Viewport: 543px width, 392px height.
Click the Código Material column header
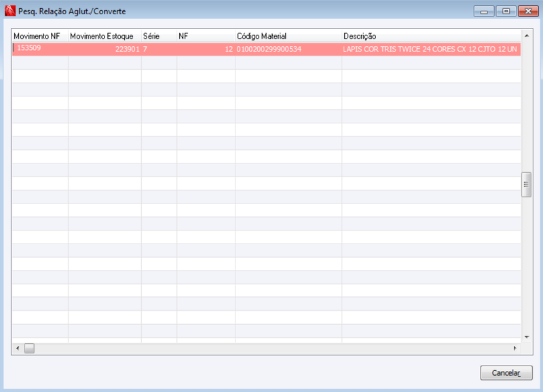pos(288,36)
